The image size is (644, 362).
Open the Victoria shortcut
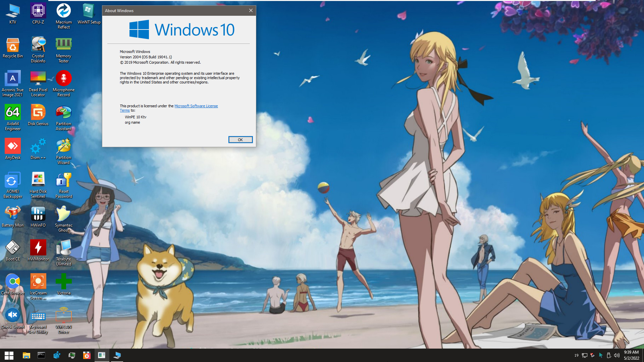click(64, 285)
